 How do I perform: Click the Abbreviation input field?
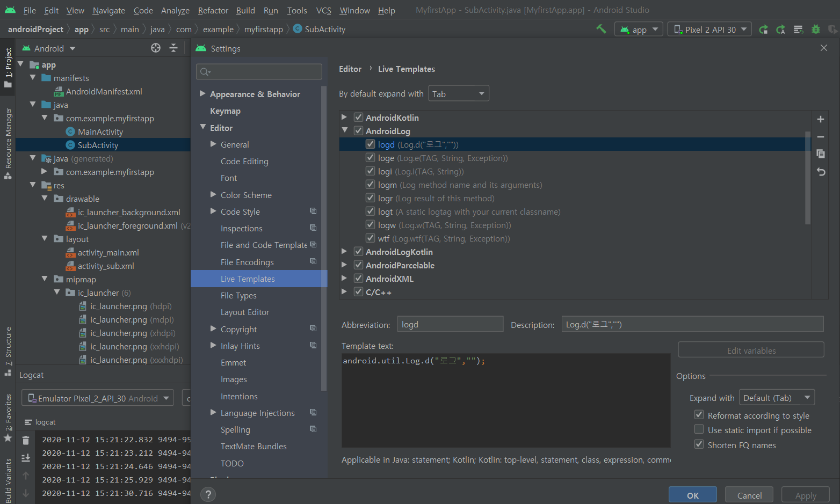tap(450, 324)
